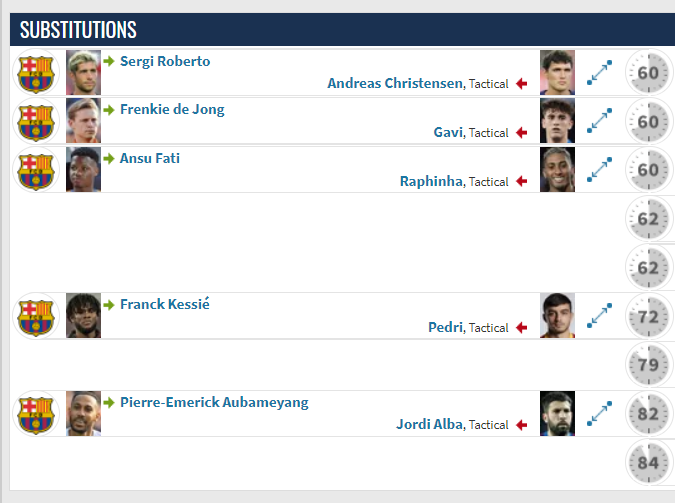
Task: Click the swap arrows icon in Gavi row
Action: (599, 120)
